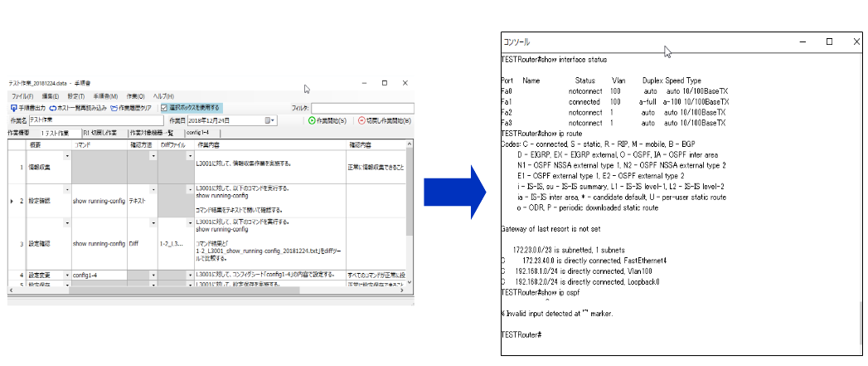Expand 概要 dropdown in row 1
Viewport: 868px width, 366px height.
click(67, 155)
